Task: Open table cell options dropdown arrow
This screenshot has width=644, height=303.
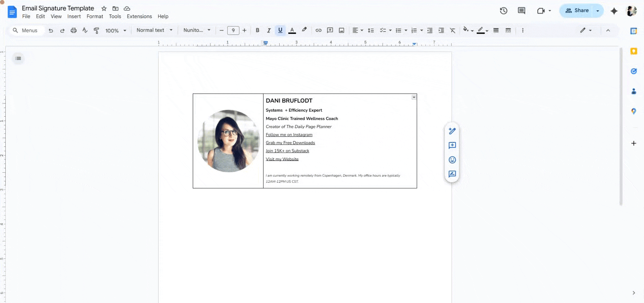Action: [414, 97]
